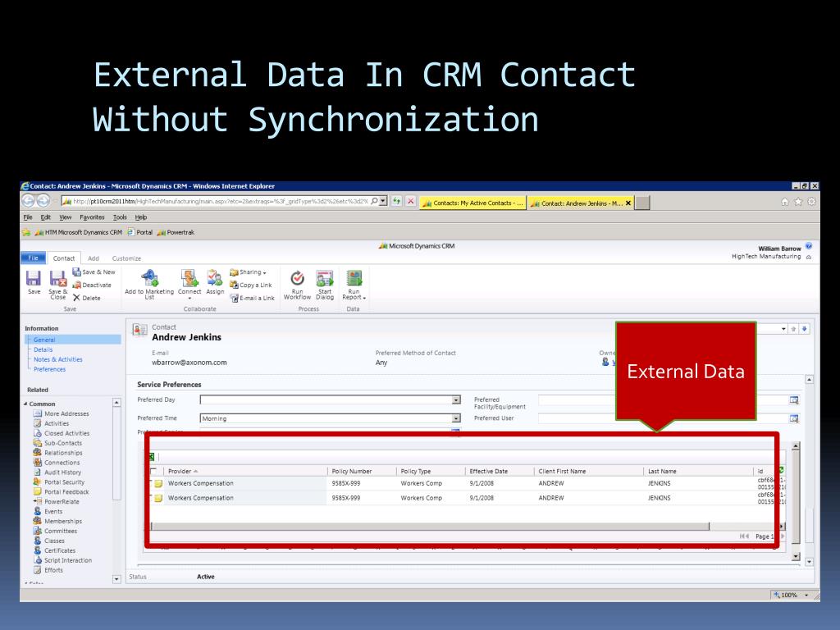The image size is (840, 630).
Task: Open the View menu
Action: (66, 217)
